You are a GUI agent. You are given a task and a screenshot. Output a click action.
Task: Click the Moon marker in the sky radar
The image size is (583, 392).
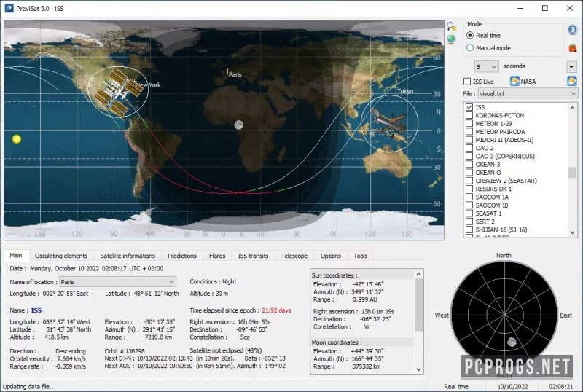pyautogui.click(x=512, y=342)
